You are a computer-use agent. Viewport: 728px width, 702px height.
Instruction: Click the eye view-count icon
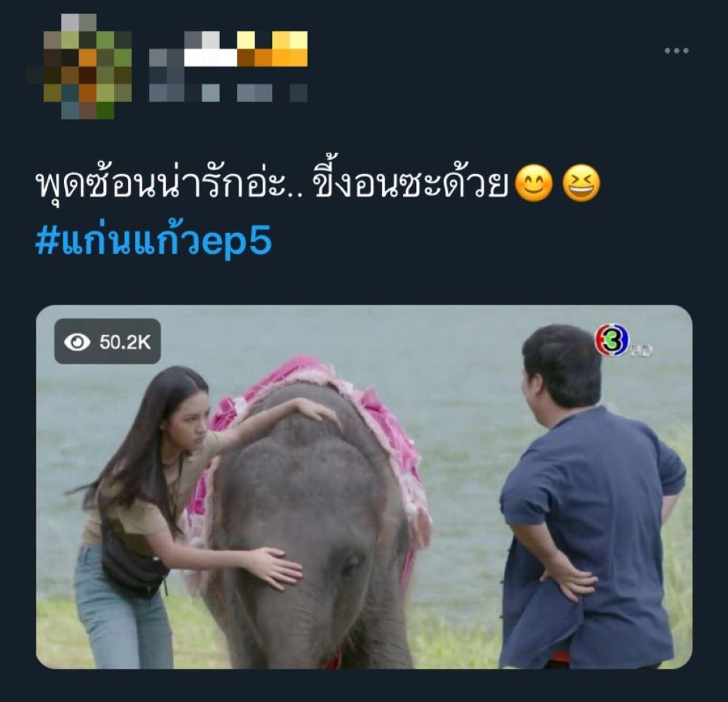click(x=77, y=342)
